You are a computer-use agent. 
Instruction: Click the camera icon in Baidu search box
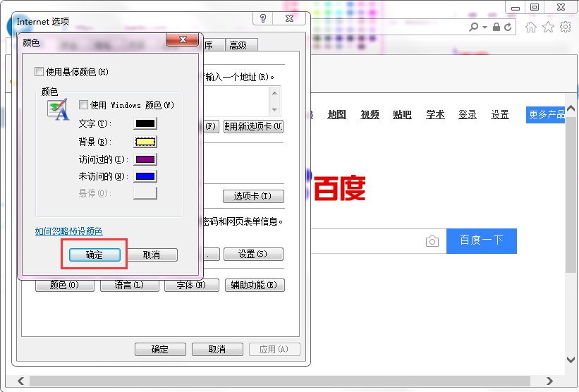(432, 241)
